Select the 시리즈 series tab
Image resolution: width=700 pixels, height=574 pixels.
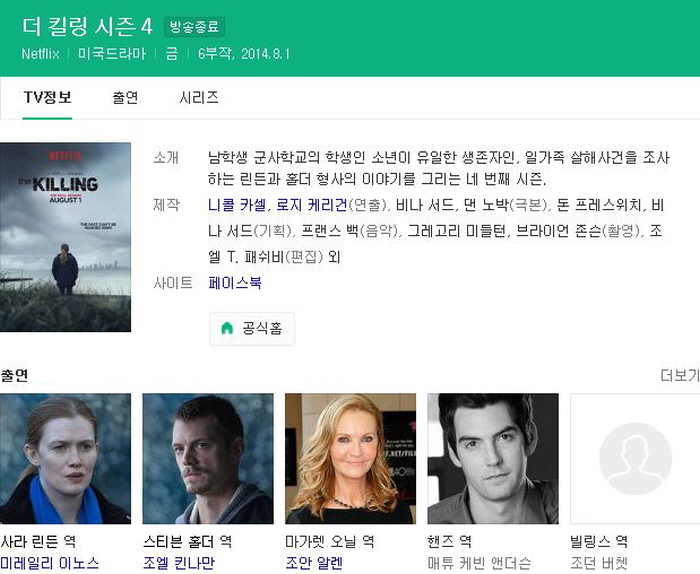point(199,98)
